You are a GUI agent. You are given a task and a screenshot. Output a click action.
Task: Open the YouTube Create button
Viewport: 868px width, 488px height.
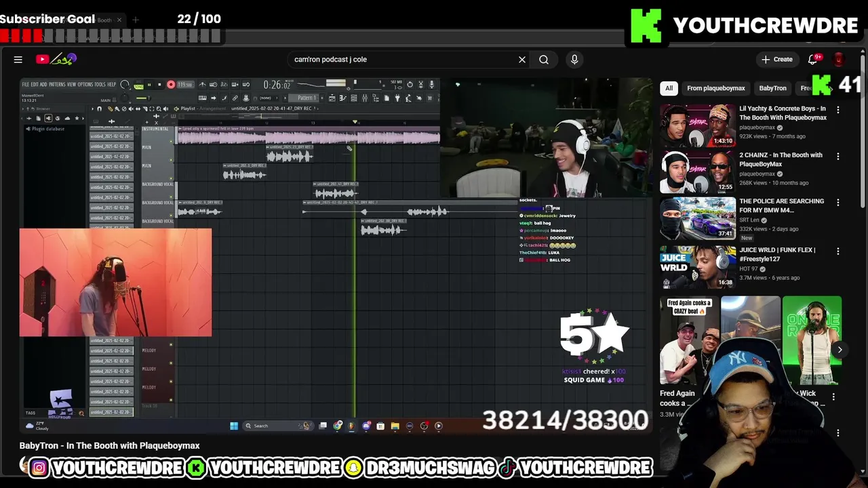(x=777, y=60)
